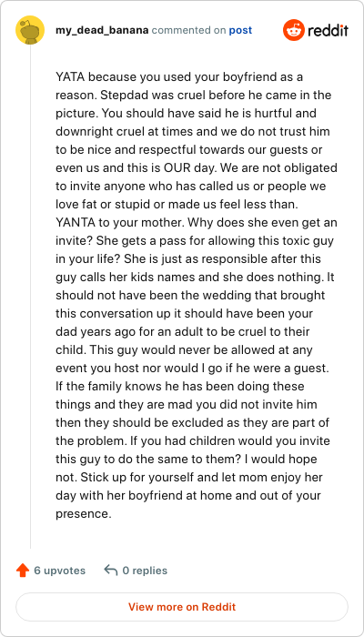The height and width of the screenshot is (637, 364).
Task: Open my_dead_banana's user profile
Action: pos(102,30)
